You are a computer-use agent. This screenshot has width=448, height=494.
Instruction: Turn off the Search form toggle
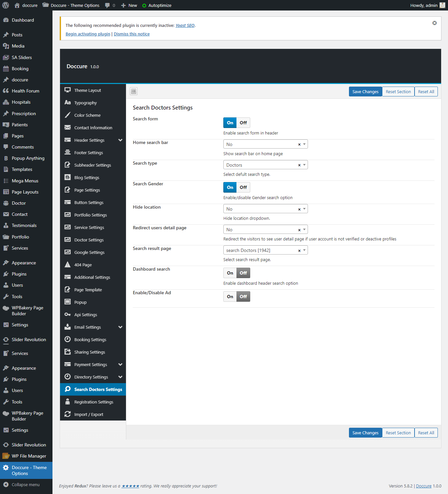[x=243, y=123]
